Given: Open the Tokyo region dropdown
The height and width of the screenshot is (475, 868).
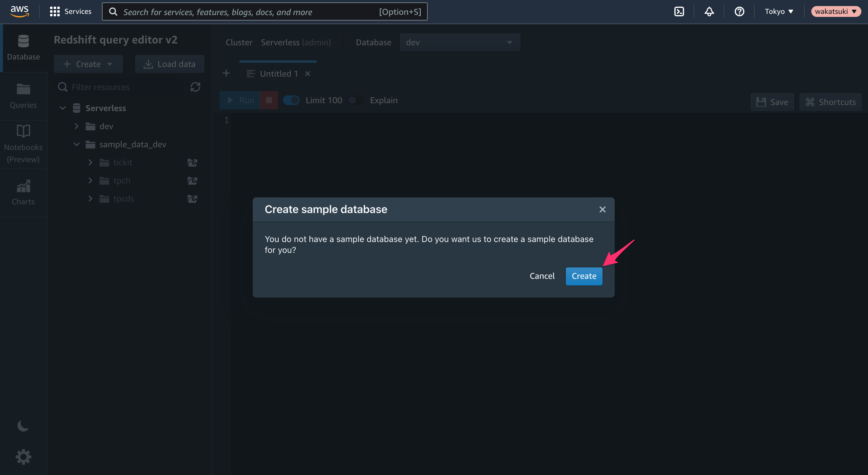Looking at the screenshot, I should 779,12.
